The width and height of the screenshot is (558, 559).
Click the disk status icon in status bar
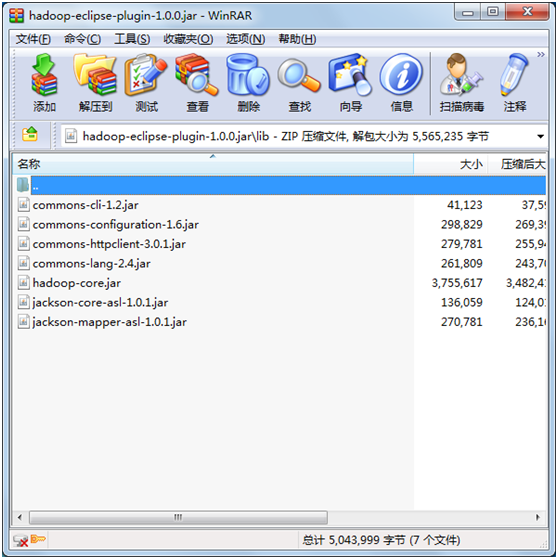20,540
